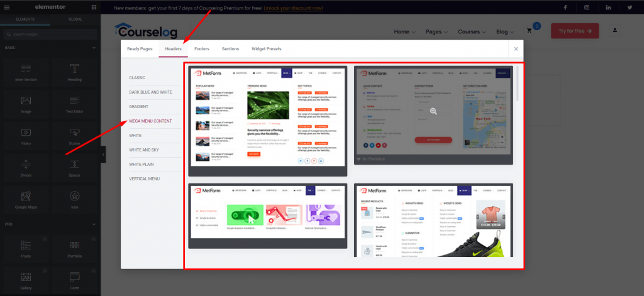Select the Spacer widget

tap(74, 168)
